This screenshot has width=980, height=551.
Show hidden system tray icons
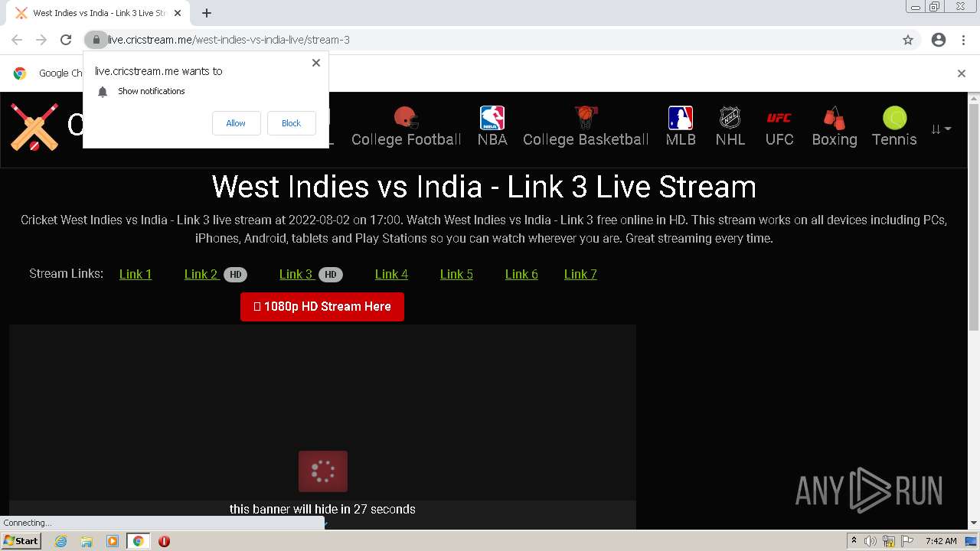(854, 541)
